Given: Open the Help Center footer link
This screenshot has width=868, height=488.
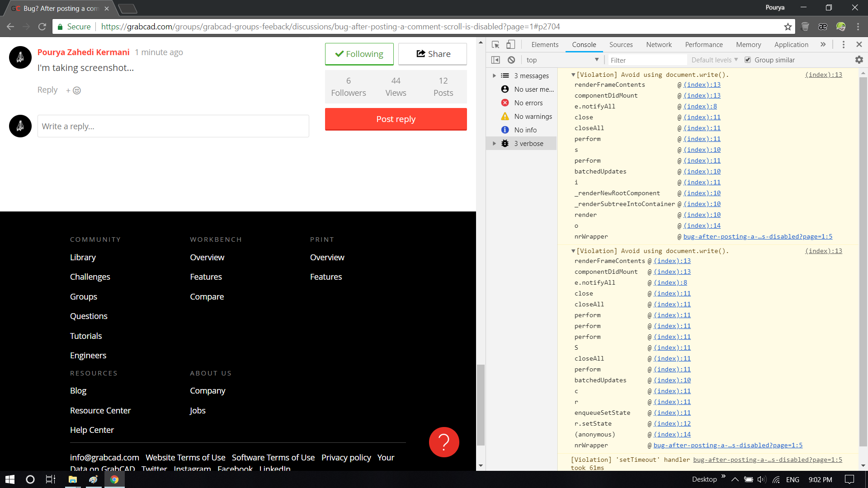Looking at the screenshot, I should [x=92, y=430].
